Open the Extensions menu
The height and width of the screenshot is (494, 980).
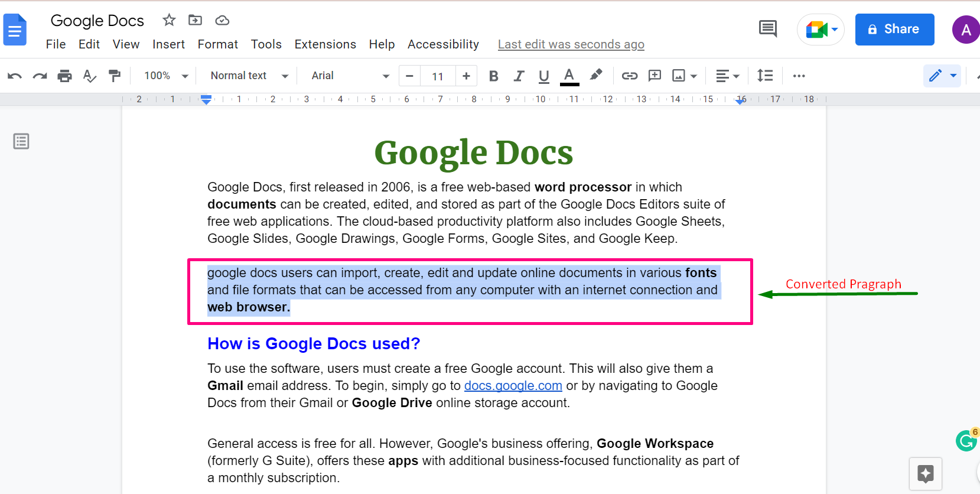pyautogui.click(x=325, y=44)
